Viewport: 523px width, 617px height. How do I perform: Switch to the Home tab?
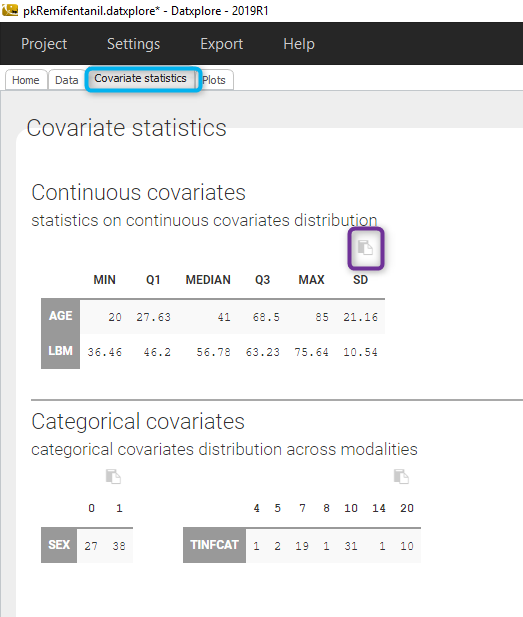(x=26, y=80)
